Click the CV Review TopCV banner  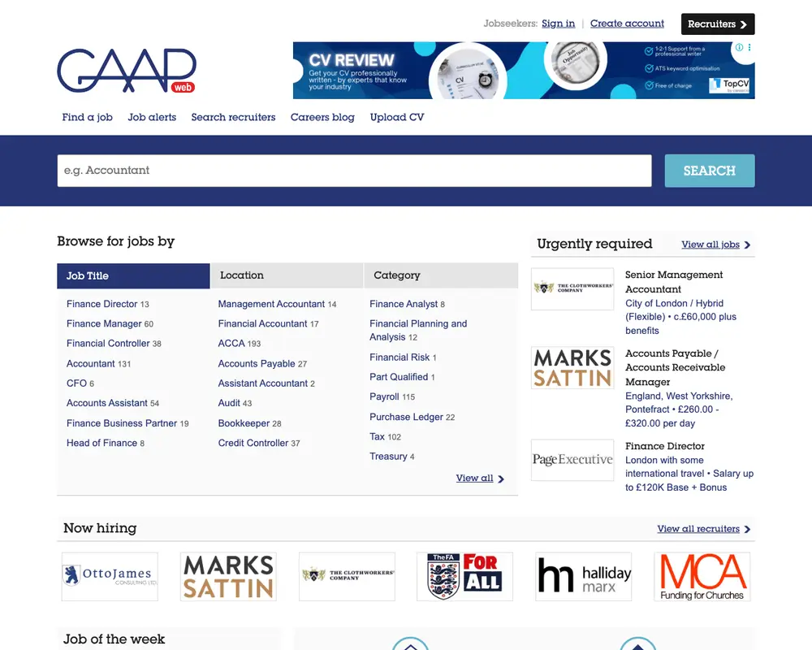click(524, 71)
